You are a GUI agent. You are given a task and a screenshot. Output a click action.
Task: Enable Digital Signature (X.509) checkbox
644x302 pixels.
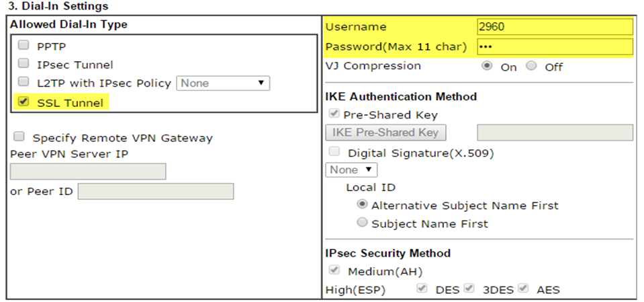point(334,153)
